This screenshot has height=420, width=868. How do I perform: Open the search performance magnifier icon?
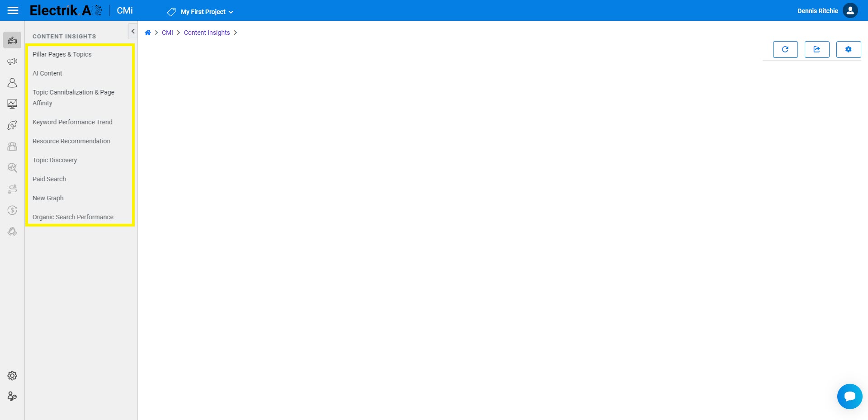(12, 167)
